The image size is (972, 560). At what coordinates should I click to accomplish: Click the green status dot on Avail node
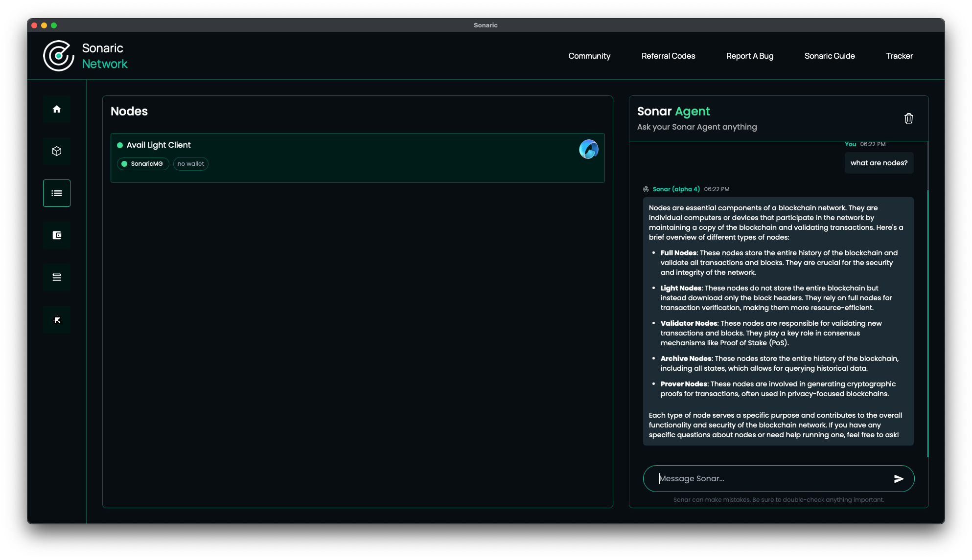(x=120, y=145)
